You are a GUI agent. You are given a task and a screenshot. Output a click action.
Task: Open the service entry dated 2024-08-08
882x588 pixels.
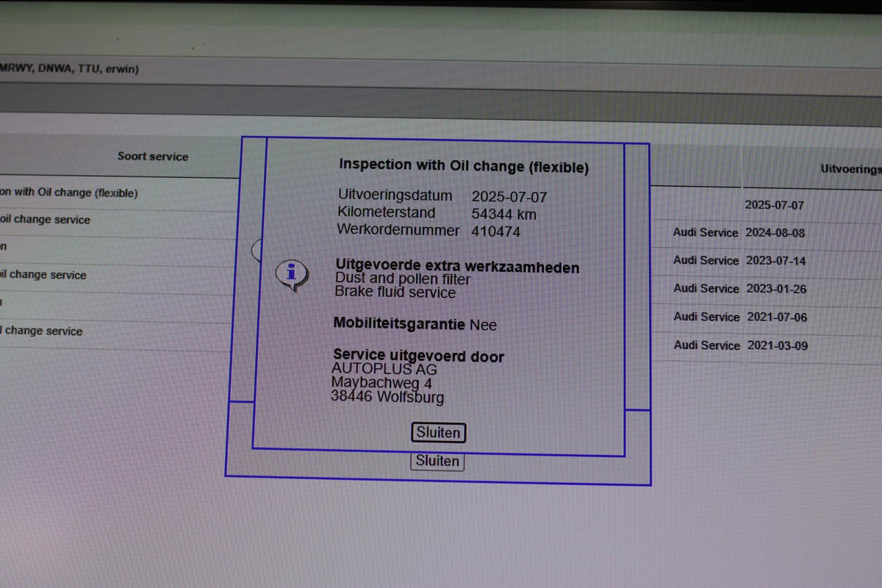pos(775,233)
